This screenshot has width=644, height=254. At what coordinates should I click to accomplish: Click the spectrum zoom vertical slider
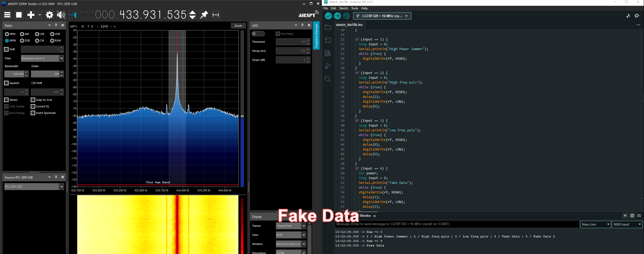(242, 109)
